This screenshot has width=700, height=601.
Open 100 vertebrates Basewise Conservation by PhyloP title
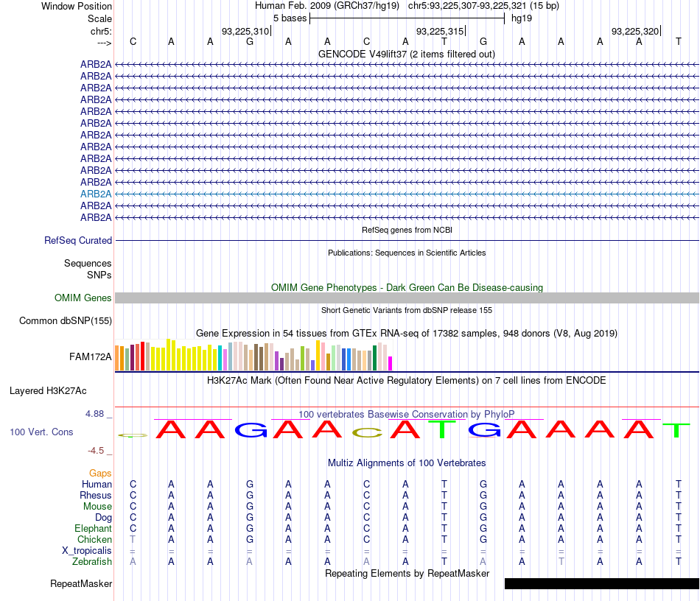coord(407,414)
